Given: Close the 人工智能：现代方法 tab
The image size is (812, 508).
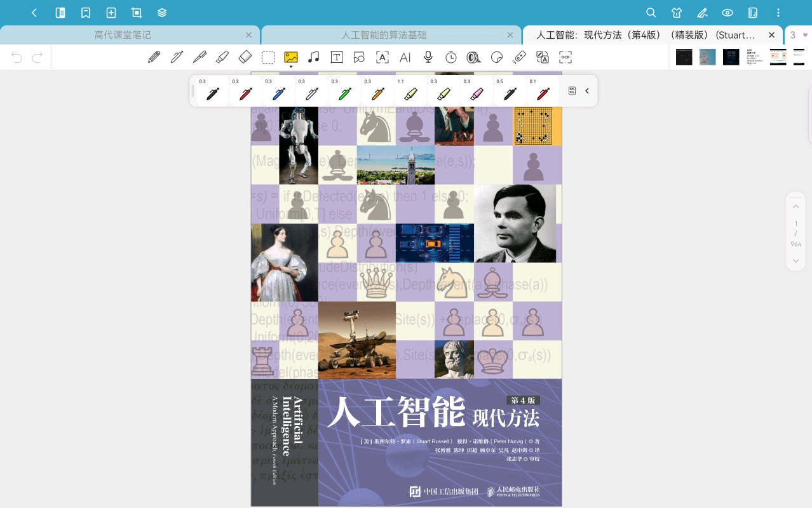Looking at the screenshot, I should (772, 35).
